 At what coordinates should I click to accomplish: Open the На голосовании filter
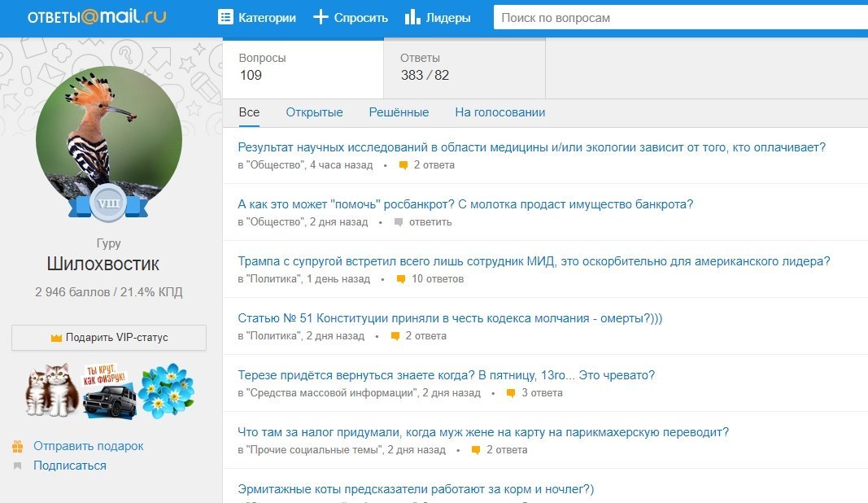(499, 112)
